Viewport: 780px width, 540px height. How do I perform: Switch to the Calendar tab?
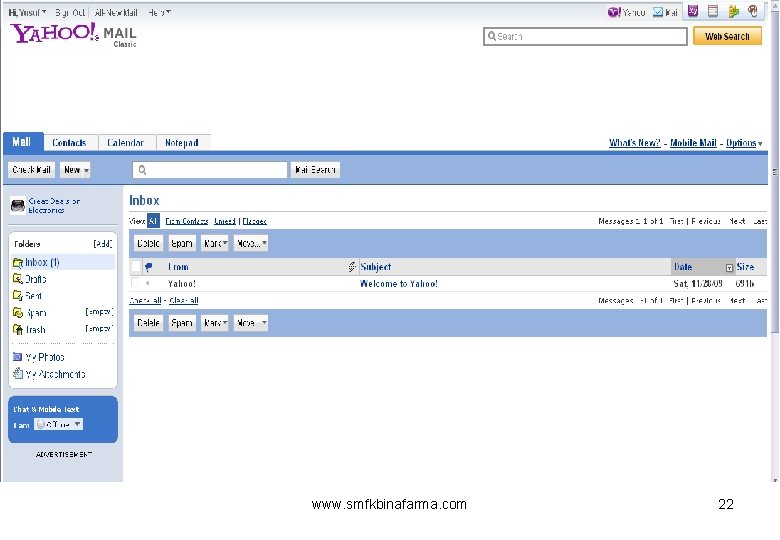126,143
